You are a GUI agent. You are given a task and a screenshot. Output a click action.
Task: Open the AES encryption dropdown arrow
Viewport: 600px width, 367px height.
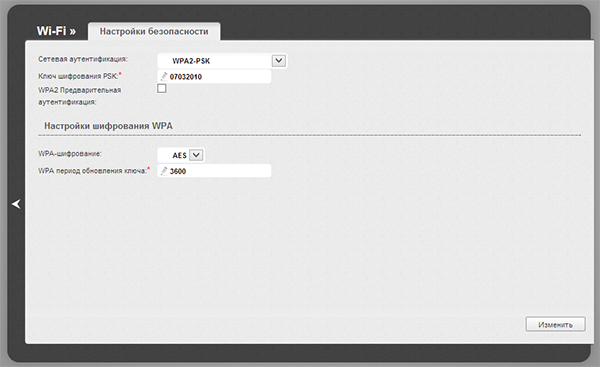(196, 155)
